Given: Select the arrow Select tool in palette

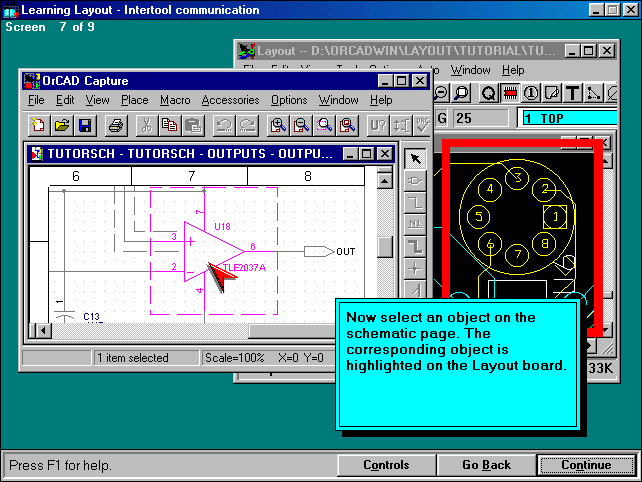Looking at the screenshot, I should (416, 159).
